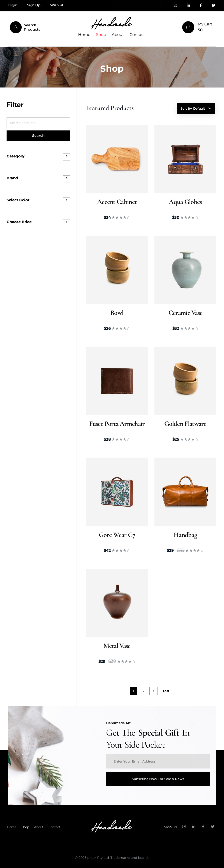Click the Facebook icon in top bar
The width and height of the screenshot is (224, 868).
point(201,5)
